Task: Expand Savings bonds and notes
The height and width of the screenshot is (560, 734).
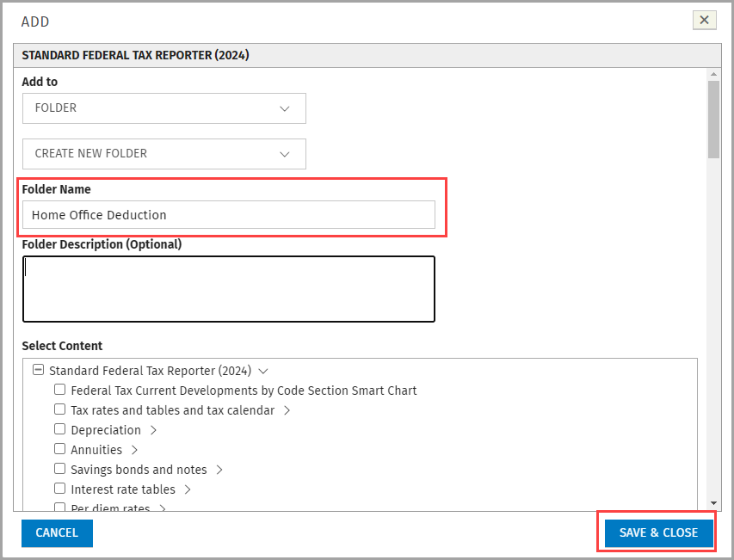Action: 219,469
